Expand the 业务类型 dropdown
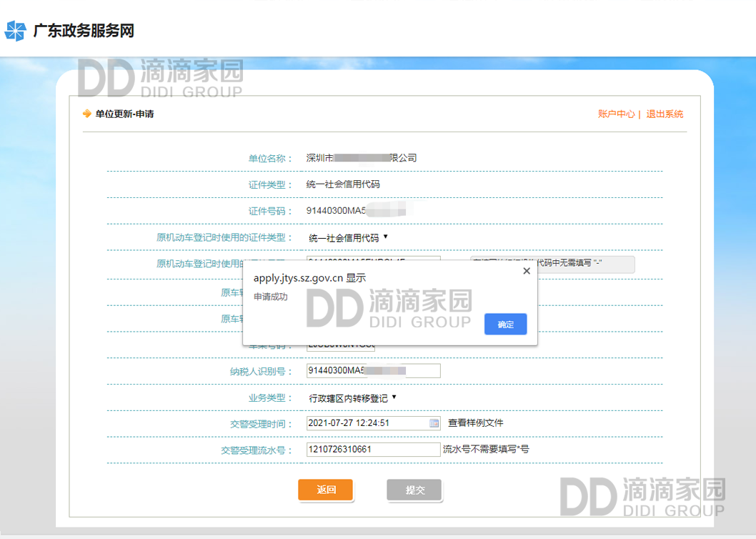756x539 pixels. tap(352, 397)
